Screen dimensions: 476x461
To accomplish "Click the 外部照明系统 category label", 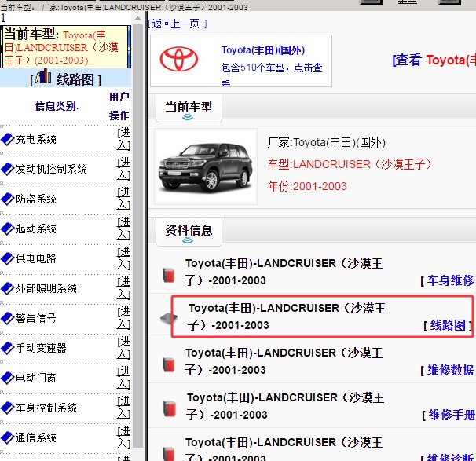I will [46, 288].
